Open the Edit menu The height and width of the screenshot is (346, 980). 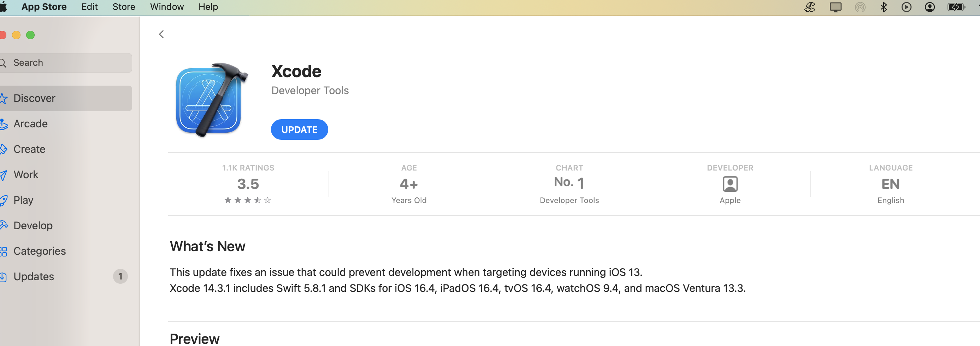(89, 7)
